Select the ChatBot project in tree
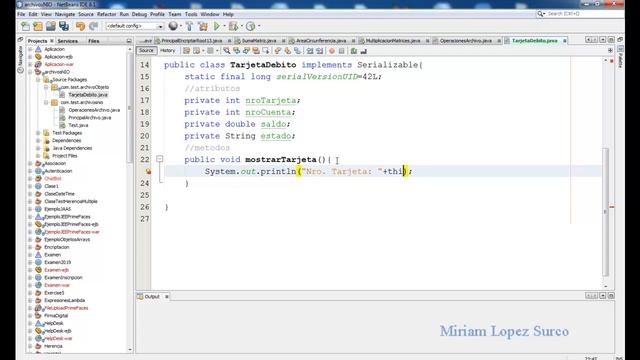640x360 pixels. click(53, 179)
